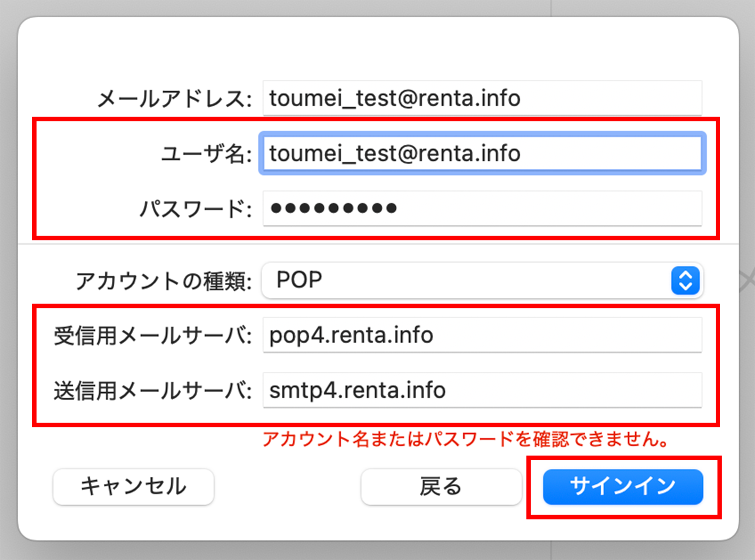
Task: Click the 受信用メールサーバ field with pop4.renta.info
Action: [x=482, y=335]
